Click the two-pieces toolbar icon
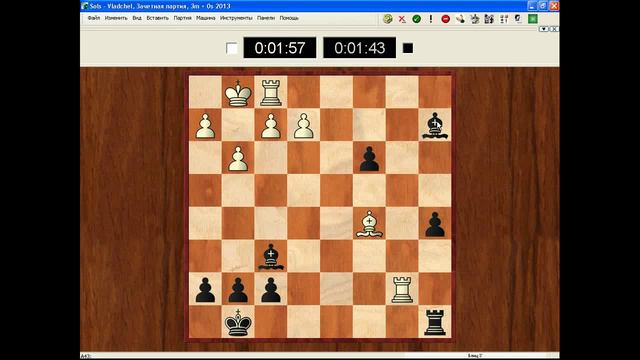Viewport: 640px width, 360px height. tap(489, 19)
